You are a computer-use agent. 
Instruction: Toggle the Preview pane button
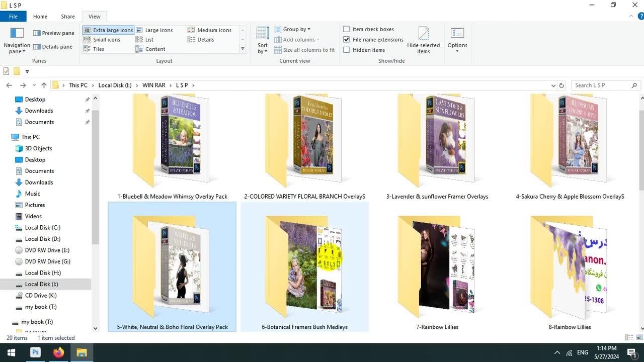tap(53, 33)
